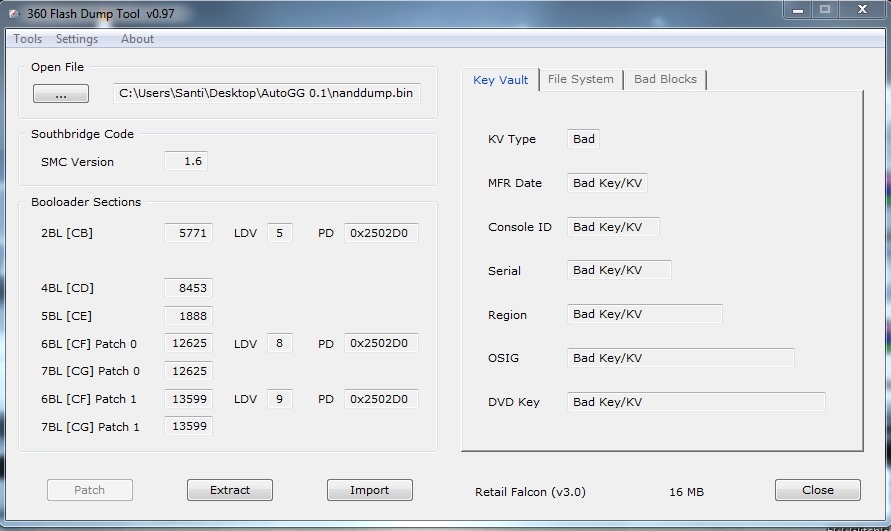Click the 7BL [CG] Patch 1 value 13599
The width and height of the screenshot is (891, 531).
pos(189,426)
